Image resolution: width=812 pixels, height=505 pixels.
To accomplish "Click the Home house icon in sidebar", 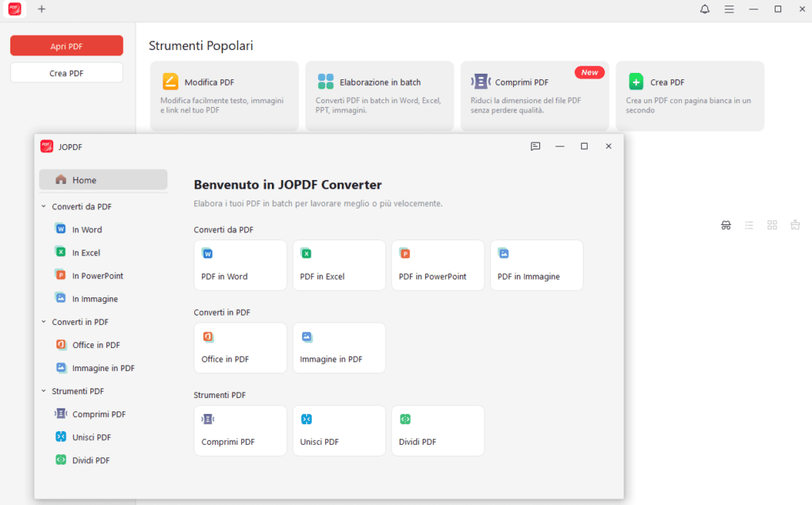I will [x=60, y=180].
